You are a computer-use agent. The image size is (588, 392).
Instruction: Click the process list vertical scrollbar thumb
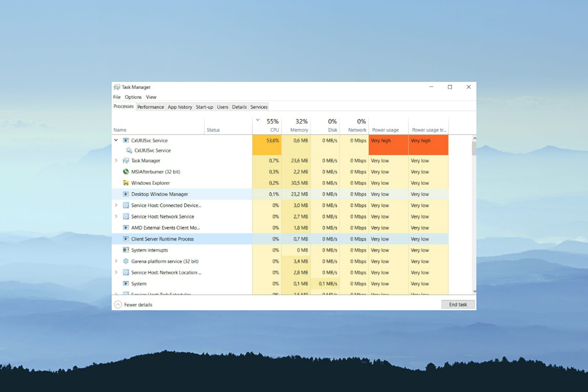coord(474,148)
